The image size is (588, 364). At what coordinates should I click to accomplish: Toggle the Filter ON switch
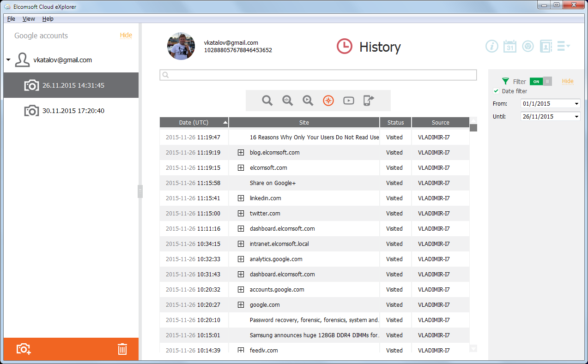click(536, 81)
